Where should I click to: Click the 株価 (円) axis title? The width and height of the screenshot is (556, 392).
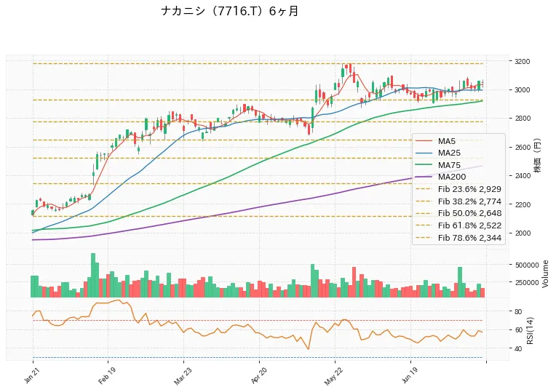pyautogui.click(x=538, y=155)
